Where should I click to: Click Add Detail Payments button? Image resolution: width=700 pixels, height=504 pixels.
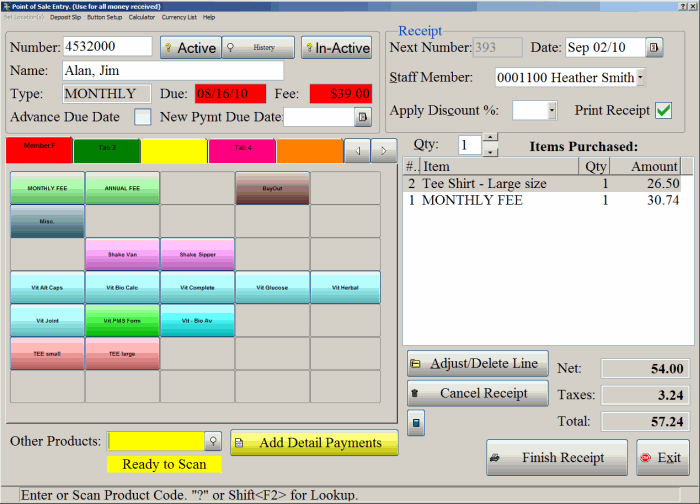click(314, 443)
